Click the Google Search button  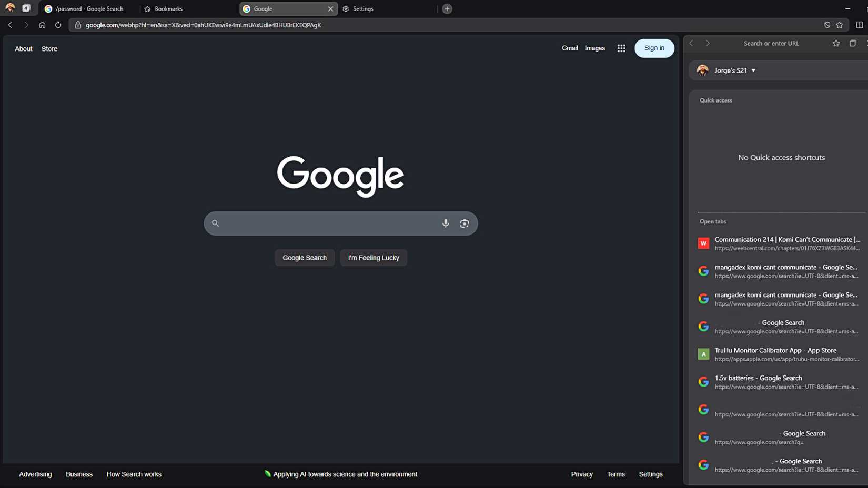[305, 258]
